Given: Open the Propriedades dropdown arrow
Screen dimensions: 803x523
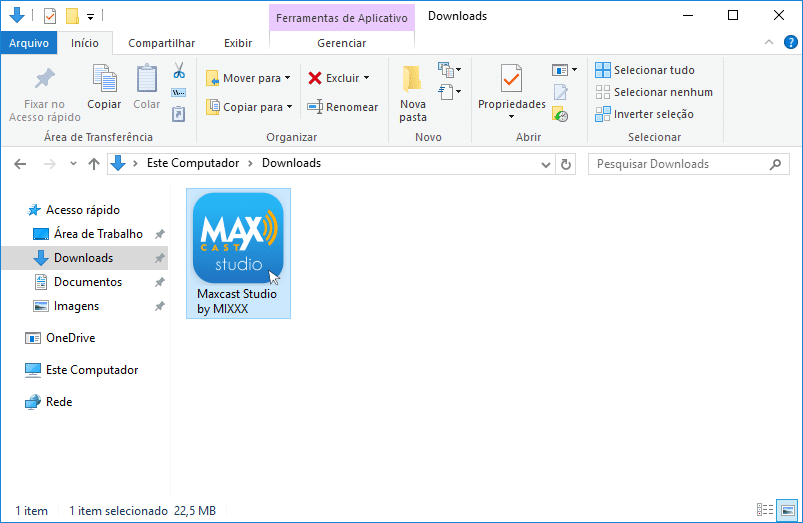Looking at the screenshot, I should pos(512,117).
